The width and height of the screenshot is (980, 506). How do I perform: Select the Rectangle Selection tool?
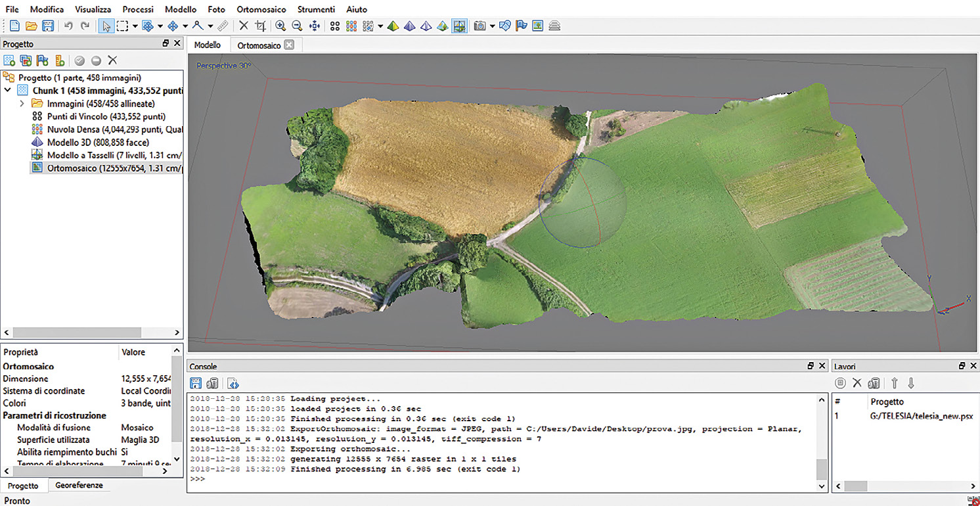click(122, 26)
